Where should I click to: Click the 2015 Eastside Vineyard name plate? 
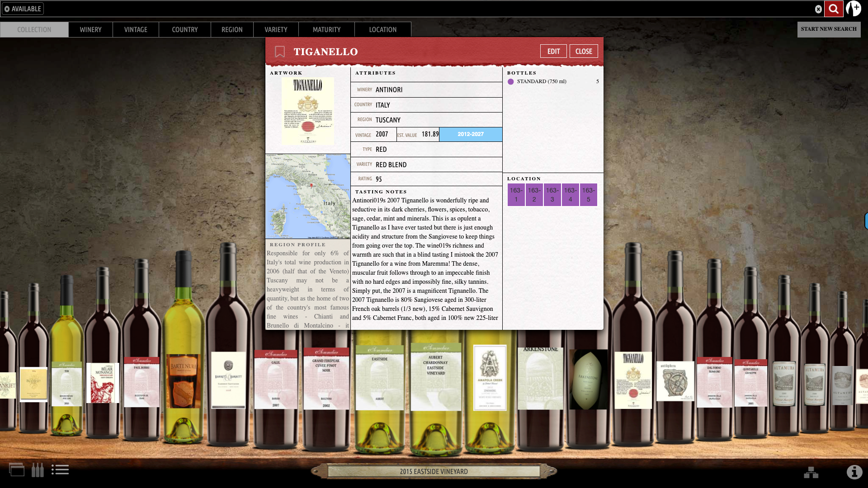point(434,472)
